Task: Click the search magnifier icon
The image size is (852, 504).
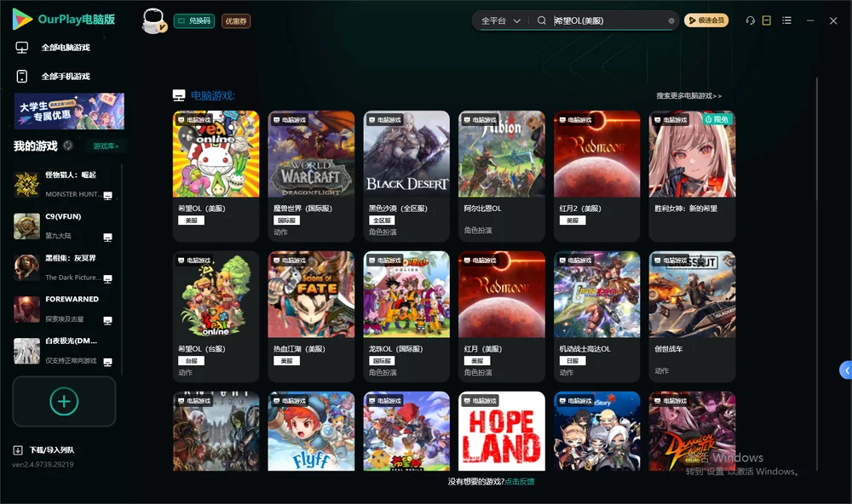Action: pyautogui.click(x=542, y=20)
